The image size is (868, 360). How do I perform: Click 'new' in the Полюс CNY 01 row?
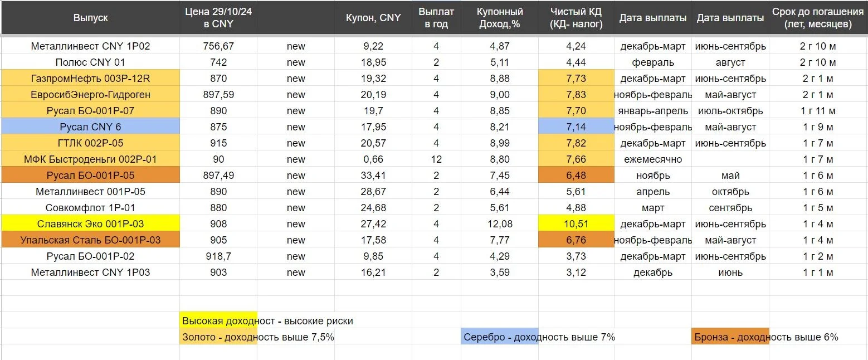tap(296, 62)
